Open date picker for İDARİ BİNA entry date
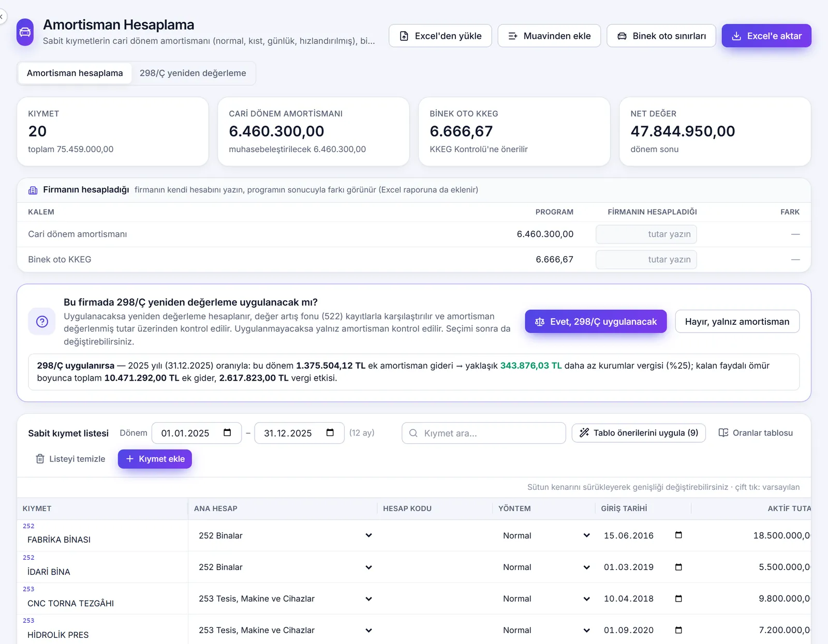 pos(678,567)
